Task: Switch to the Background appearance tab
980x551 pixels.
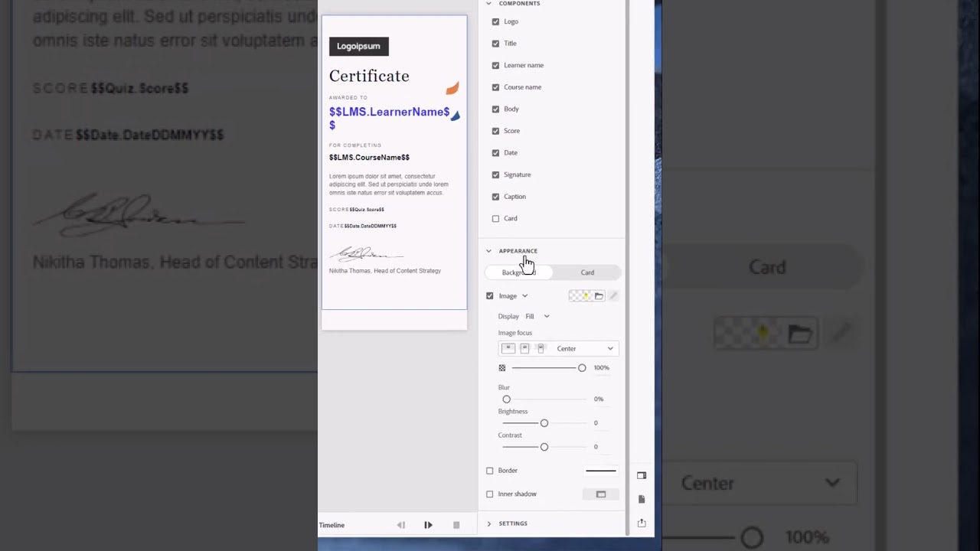Action: point(519,272)
